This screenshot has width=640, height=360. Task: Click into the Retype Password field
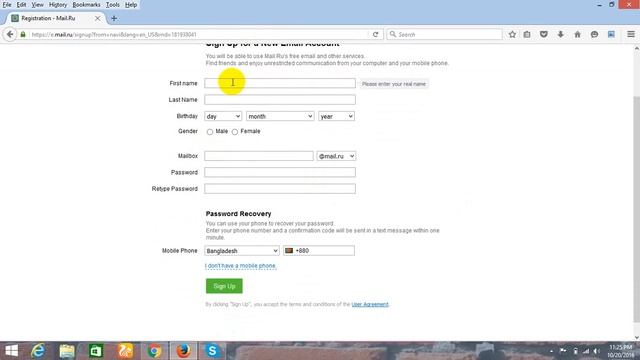280,189
